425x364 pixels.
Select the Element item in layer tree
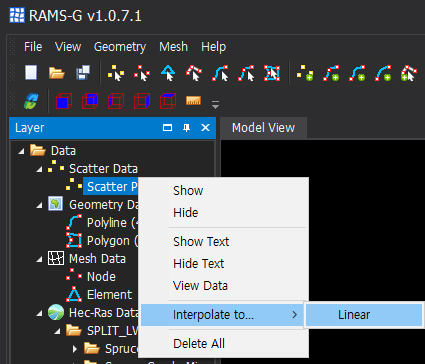[x=109, y=295]
